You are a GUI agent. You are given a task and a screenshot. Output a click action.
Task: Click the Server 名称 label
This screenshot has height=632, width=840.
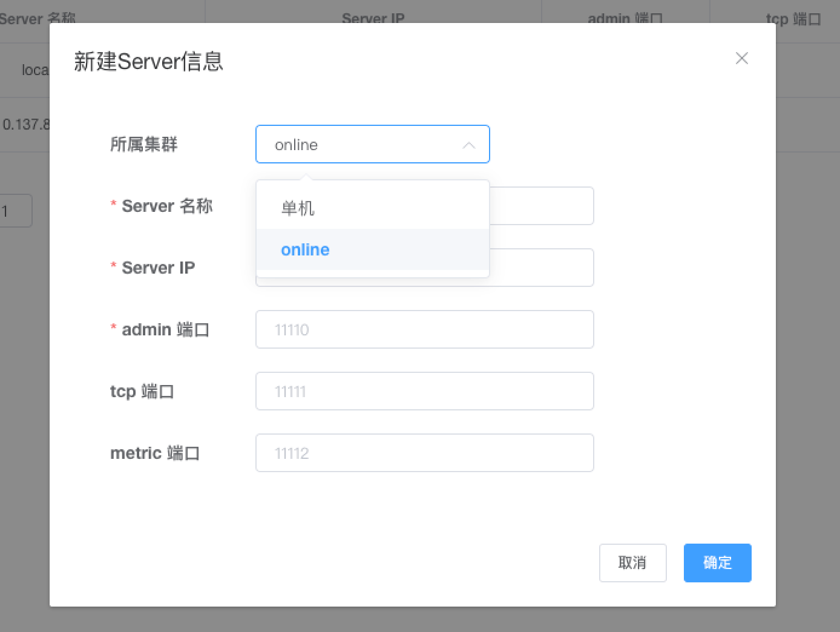(x=168, y=206)
